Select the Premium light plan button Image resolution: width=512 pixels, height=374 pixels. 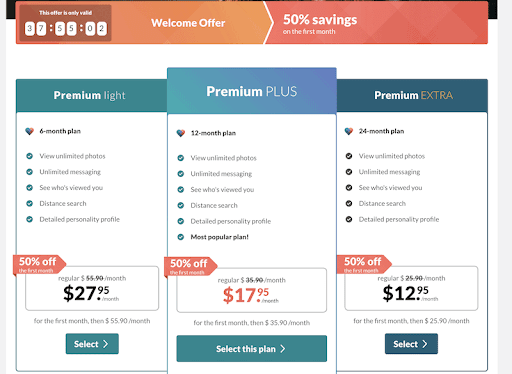coord(92,344)
